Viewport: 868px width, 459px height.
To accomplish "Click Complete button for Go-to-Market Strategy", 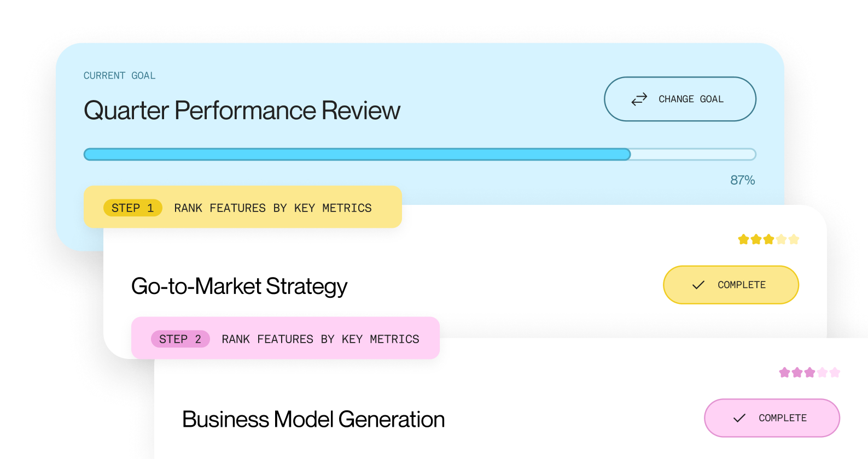I will [x=731, y=285].
